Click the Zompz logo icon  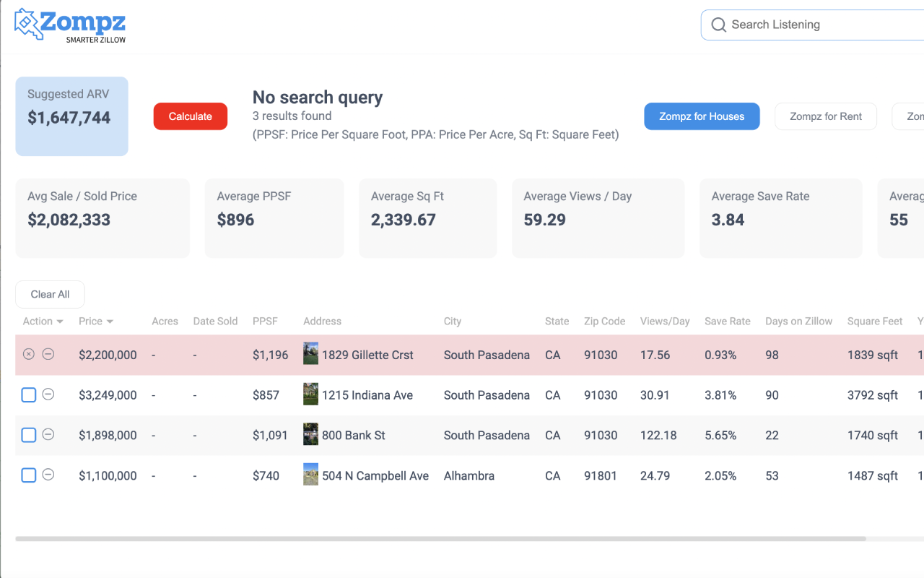27,23
